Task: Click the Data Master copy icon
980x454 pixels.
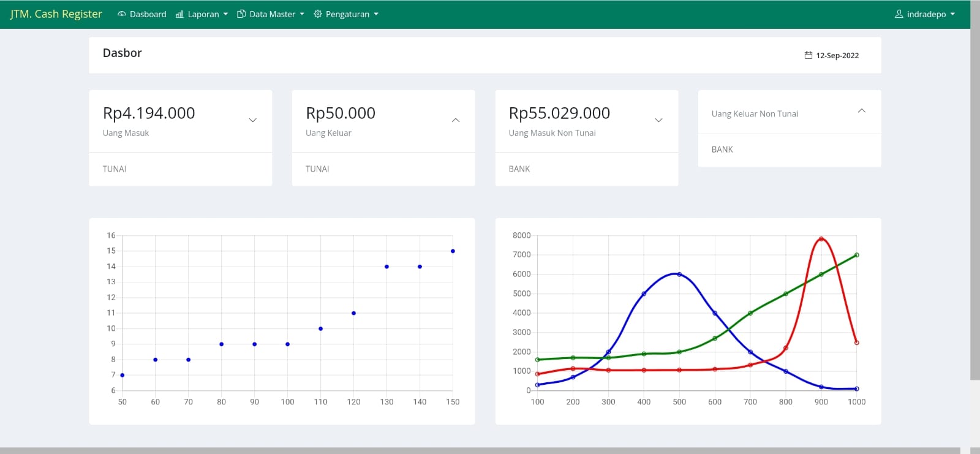Action: coord(241,14)
